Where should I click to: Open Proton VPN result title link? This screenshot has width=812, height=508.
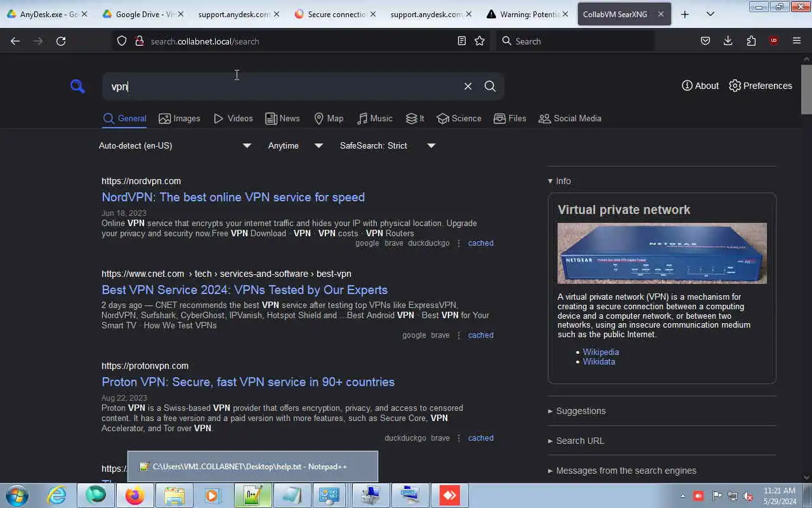pyautogui.click(x=248, y=382)
